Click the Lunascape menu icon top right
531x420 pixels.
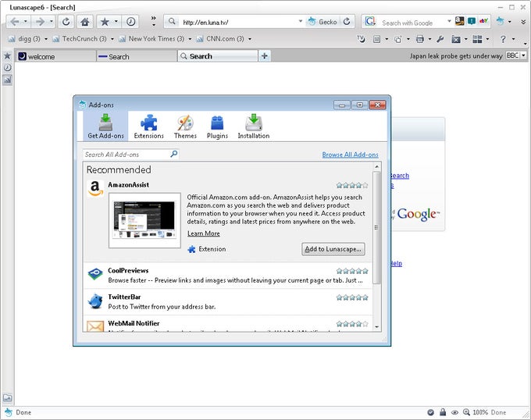click(x=501, y=21)
